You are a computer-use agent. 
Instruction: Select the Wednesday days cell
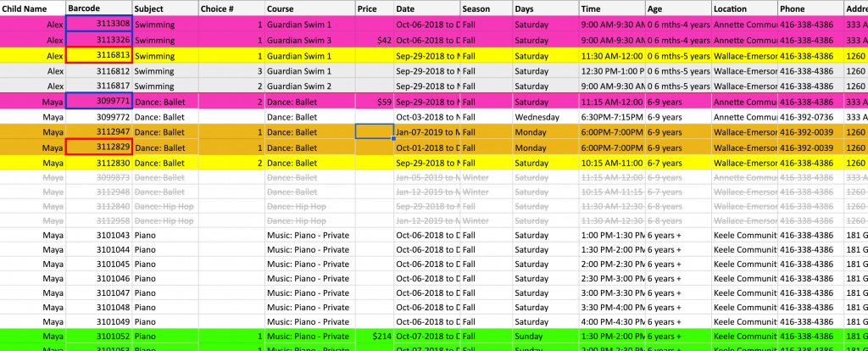point(545,116)
